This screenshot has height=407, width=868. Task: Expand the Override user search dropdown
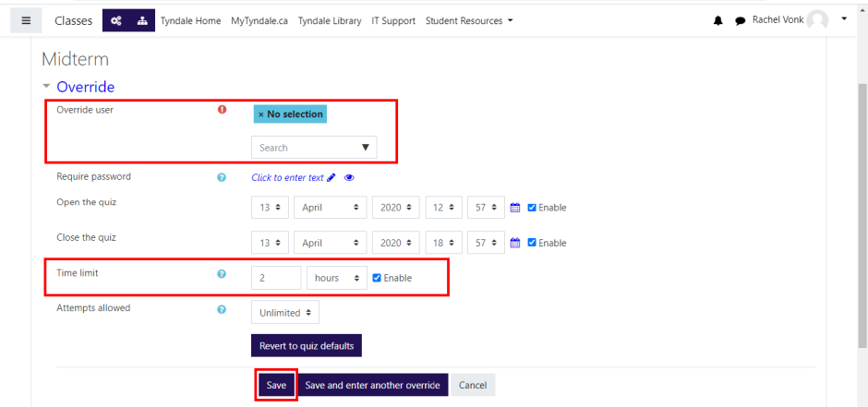click(365, 148)
